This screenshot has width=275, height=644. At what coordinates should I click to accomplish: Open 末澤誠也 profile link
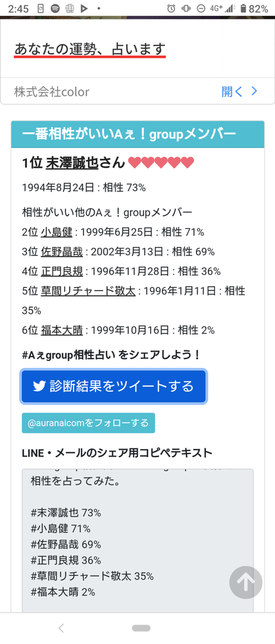[72, 163]
